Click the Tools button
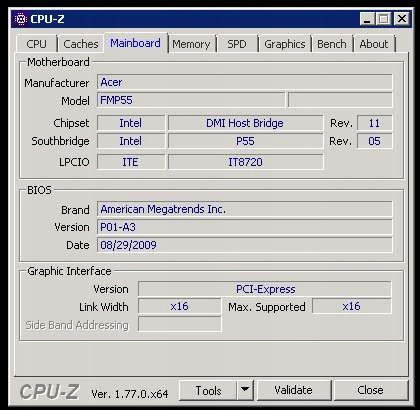 [208, 390]
